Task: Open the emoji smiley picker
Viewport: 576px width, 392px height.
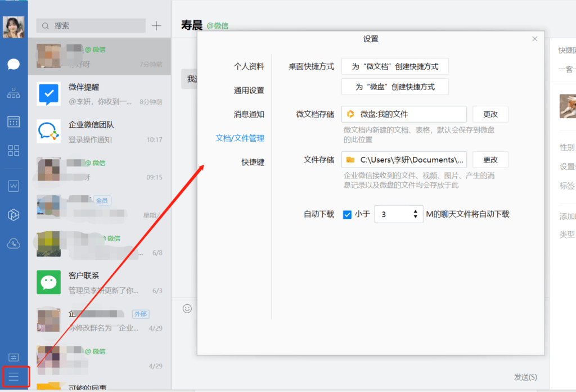Action: [x=187, y=308]
